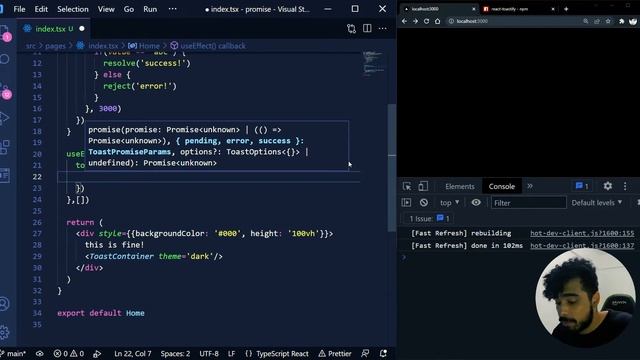This screenshot has height=360, width=640.
Task: Show more DevTools tabs chevron
Action: 530,186
